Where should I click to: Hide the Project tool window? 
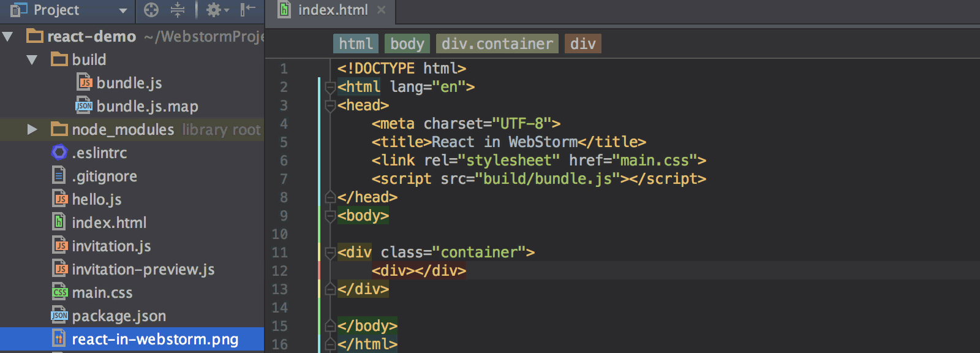[248, 10]
